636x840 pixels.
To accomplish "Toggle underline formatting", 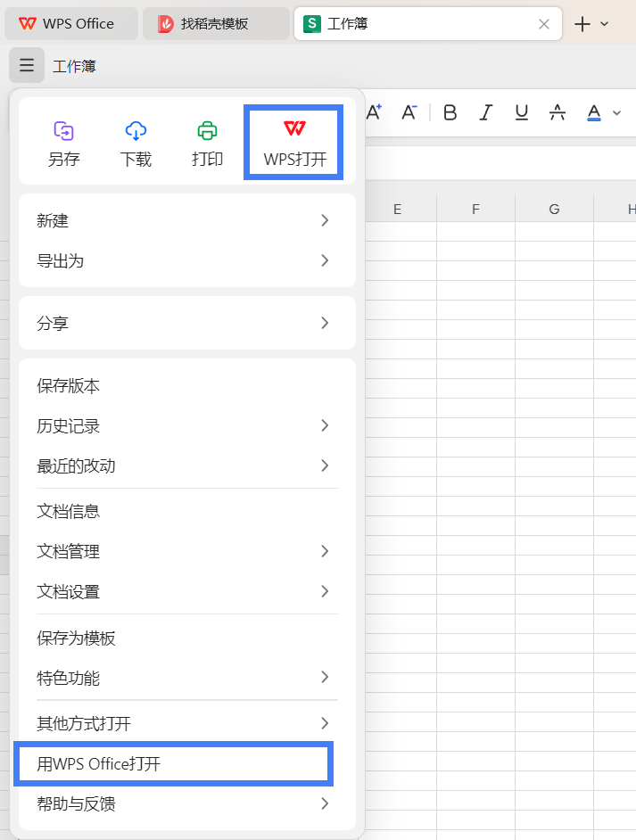I will pos(521,112).
